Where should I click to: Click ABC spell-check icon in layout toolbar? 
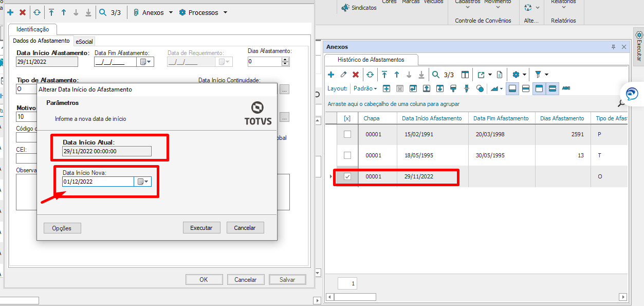pos(566,88)
